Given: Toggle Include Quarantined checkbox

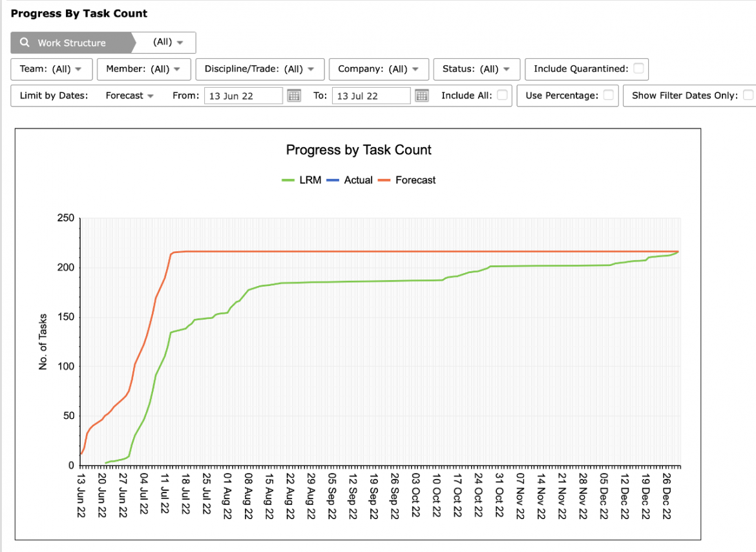Looking at the screenshot, I should [x=638, y=68].
